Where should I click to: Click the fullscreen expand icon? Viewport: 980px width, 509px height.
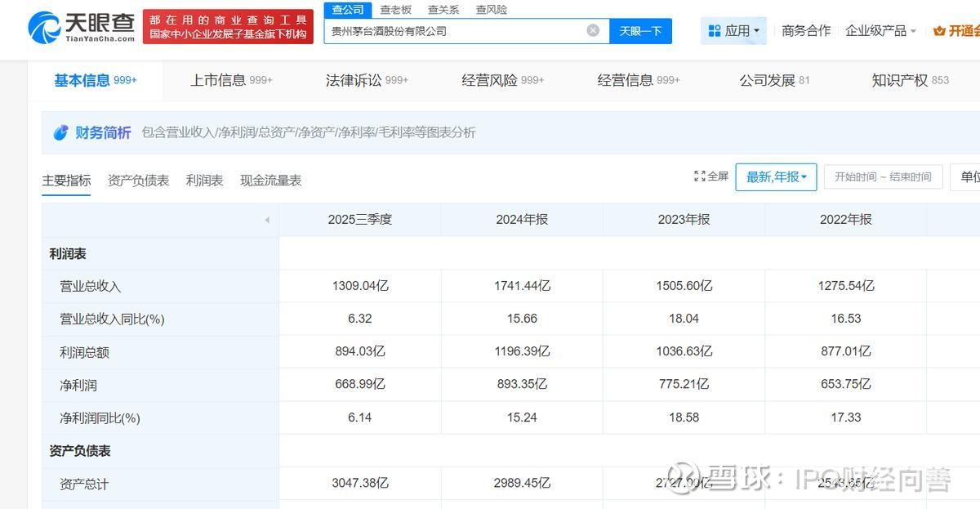point(699,176)
